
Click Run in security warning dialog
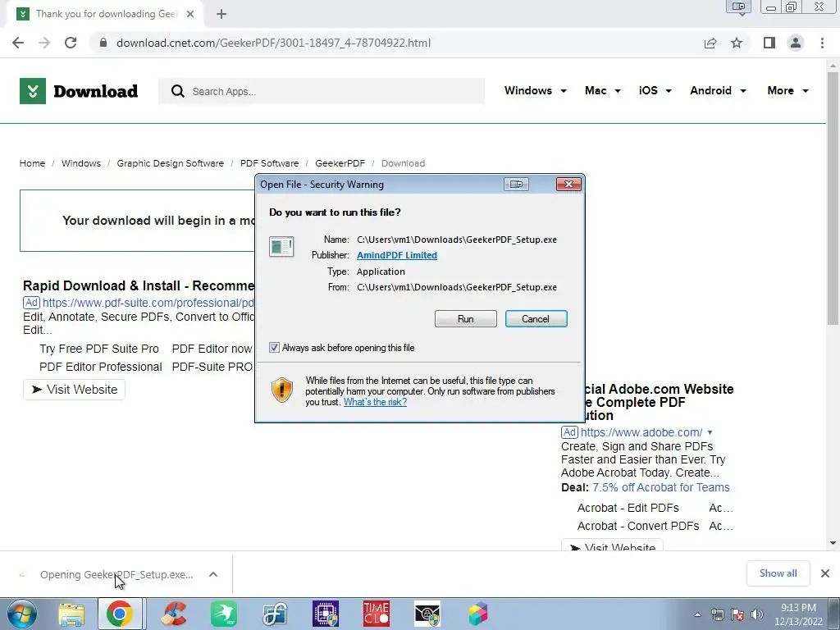466,319
